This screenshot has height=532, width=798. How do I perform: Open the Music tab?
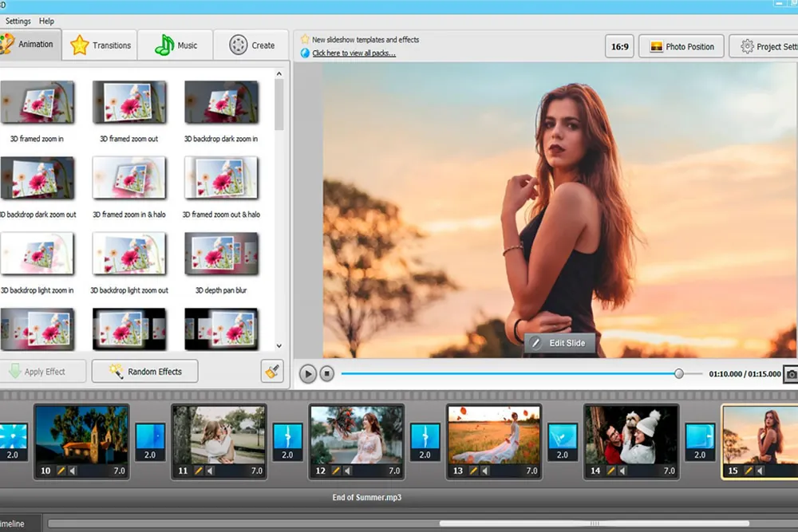coord(176,45)
